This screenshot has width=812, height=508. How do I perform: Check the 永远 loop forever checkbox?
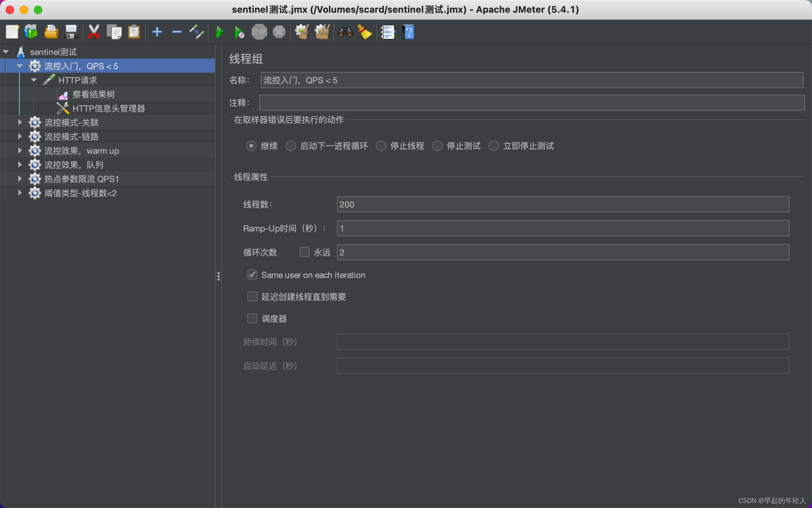304,252
